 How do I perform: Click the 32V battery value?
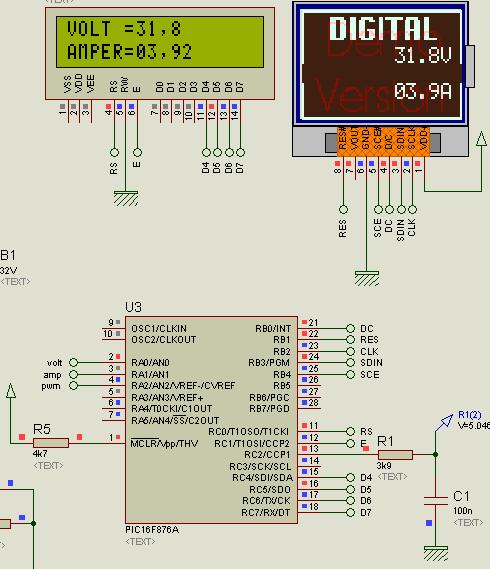(8, 270)
